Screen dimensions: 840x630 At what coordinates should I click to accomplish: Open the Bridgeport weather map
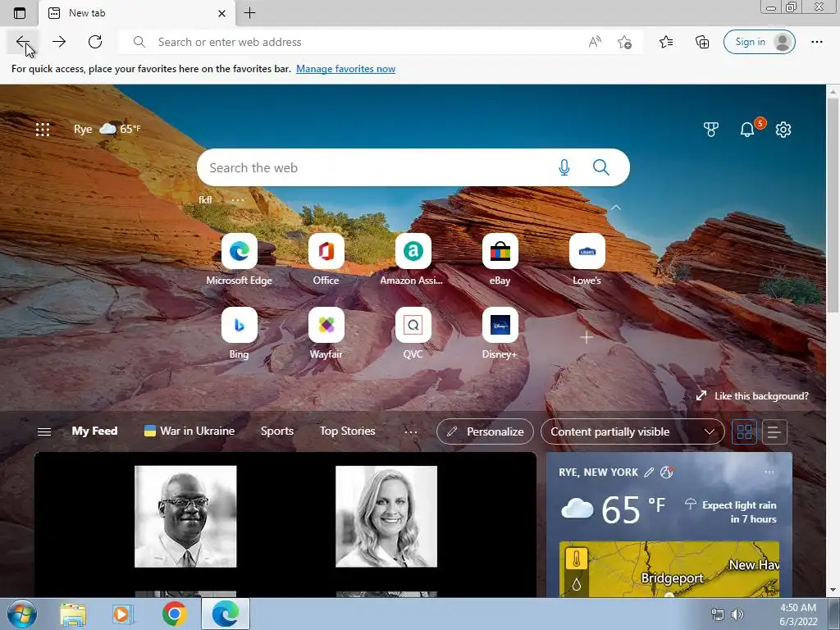point(669,569)
